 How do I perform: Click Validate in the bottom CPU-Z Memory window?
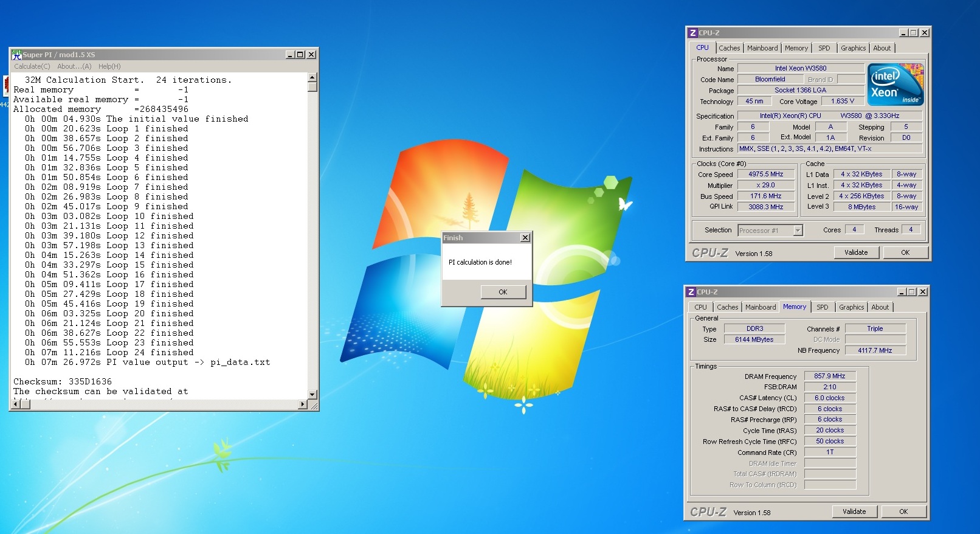pyautogui.click(x=854, y=511)
